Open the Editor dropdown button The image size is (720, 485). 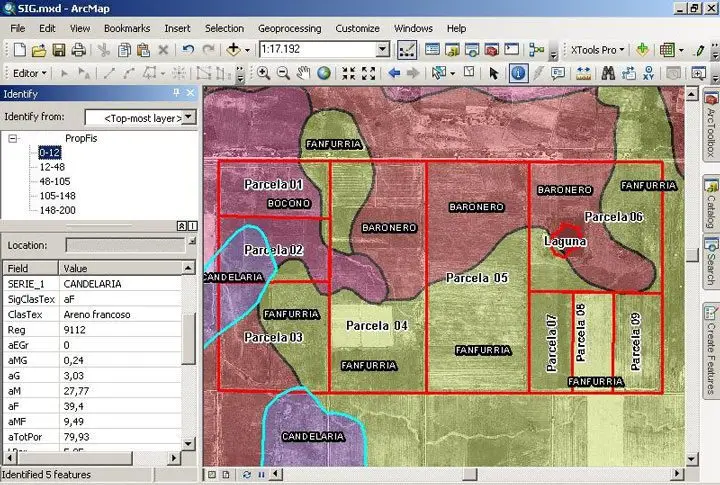tap(30, 73)
